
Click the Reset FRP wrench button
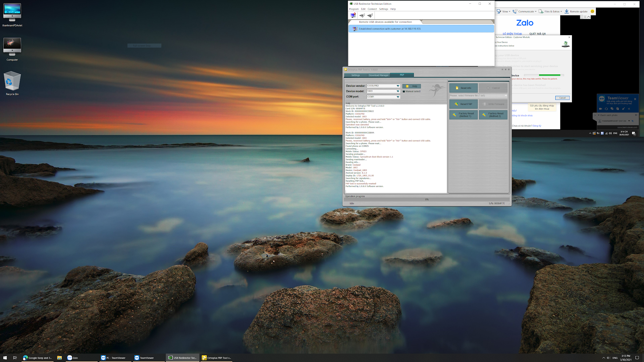pos(463,104)
